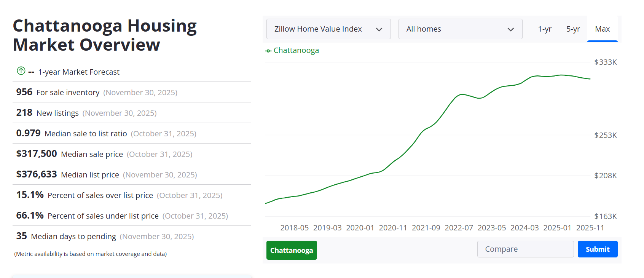The width and height of the screenshot is (644, 278).
Task: Click the 15.1% sales over list price value
Action: point(30,195)
